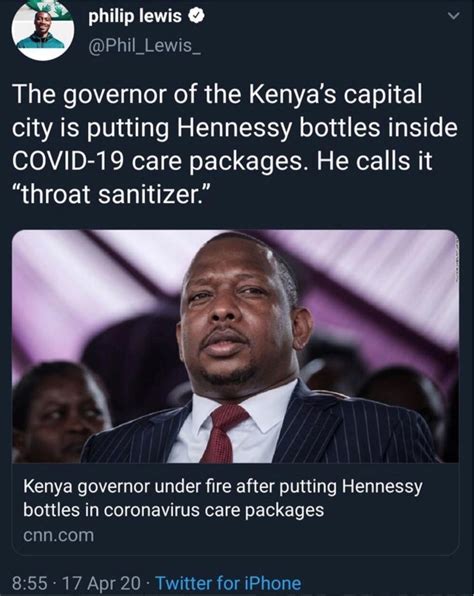474x596 pixels.
Task: Click the verified badge beside philip lewis
Action: (x=197, y=16)
